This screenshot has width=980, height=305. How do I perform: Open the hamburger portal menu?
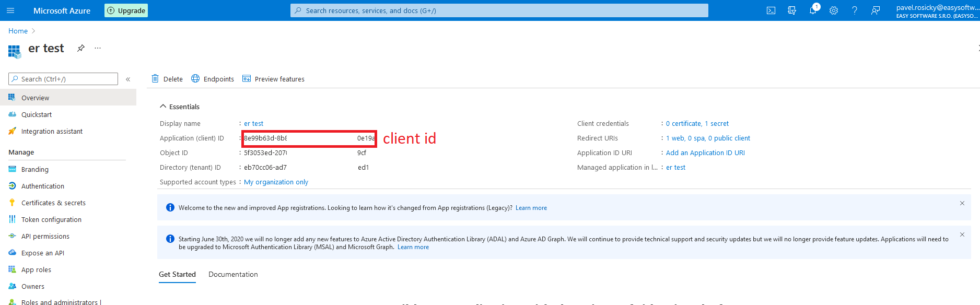pyautogui.click(x=10, y=10)
